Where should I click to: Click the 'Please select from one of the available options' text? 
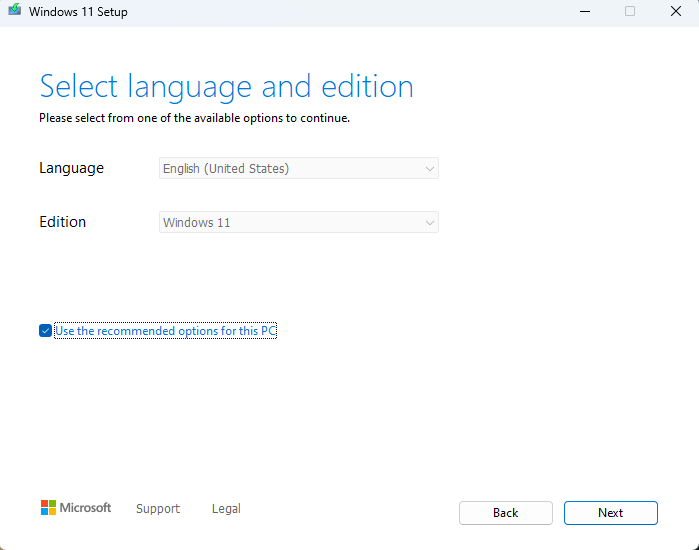(194, 118)
